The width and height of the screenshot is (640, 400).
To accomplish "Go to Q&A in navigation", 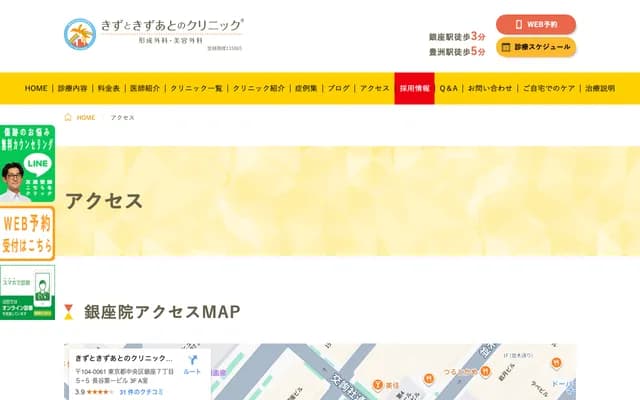I will click(x=448, y=88).
